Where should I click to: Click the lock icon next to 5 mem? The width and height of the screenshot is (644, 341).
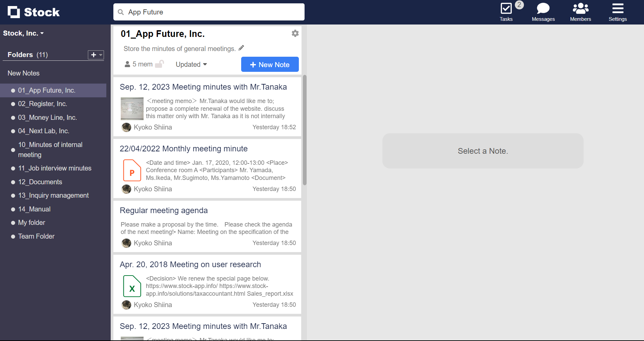click(160, 64)
